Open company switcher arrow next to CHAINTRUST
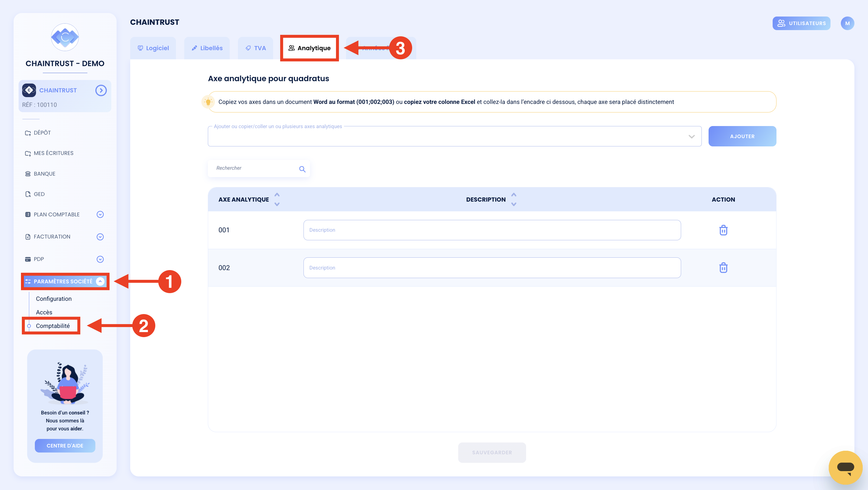The image size is (868, 490). coord(101,90)
